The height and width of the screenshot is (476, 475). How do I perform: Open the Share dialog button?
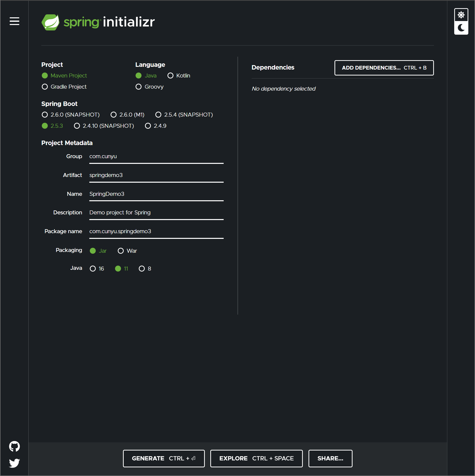330,458
